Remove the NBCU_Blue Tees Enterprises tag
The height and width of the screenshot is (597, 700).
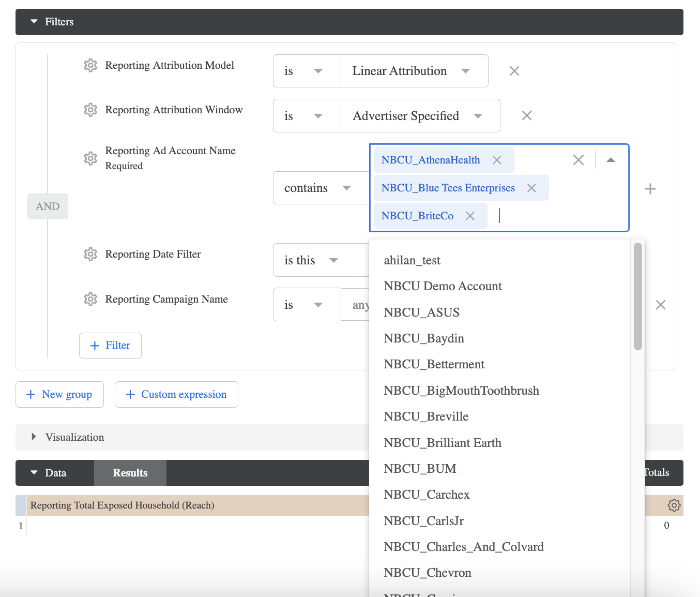pos(531,188)
